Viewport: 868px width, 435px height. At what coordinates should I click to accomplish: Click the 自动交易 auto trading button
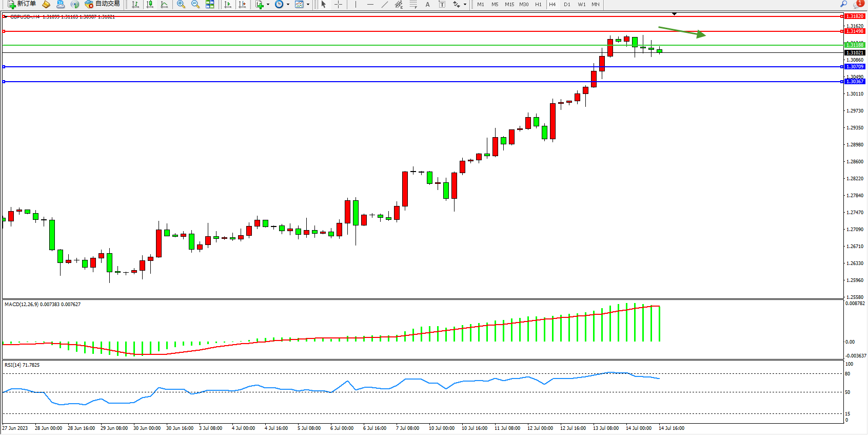pyautogui.click(x=102, y=4)
